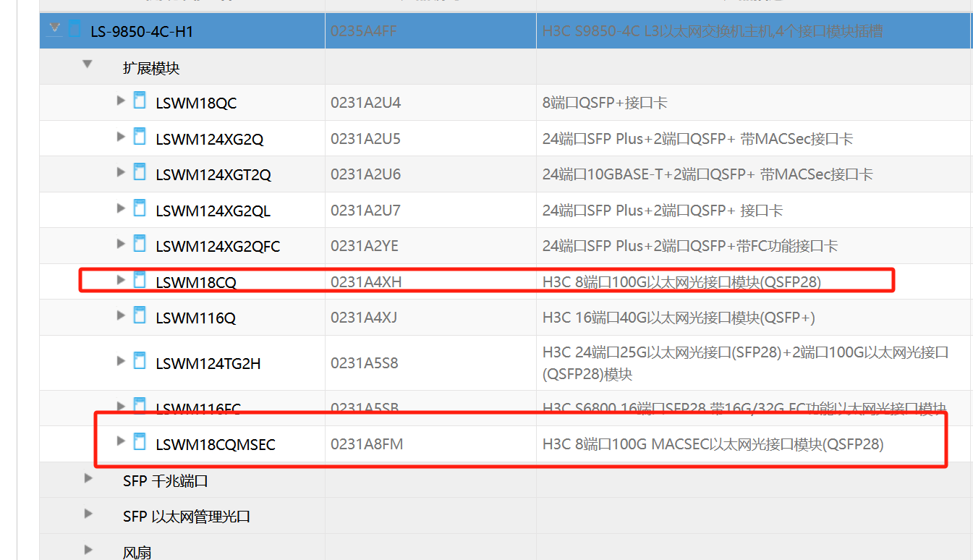Expand the LSWM124XG2QFC row

point(121,244)
